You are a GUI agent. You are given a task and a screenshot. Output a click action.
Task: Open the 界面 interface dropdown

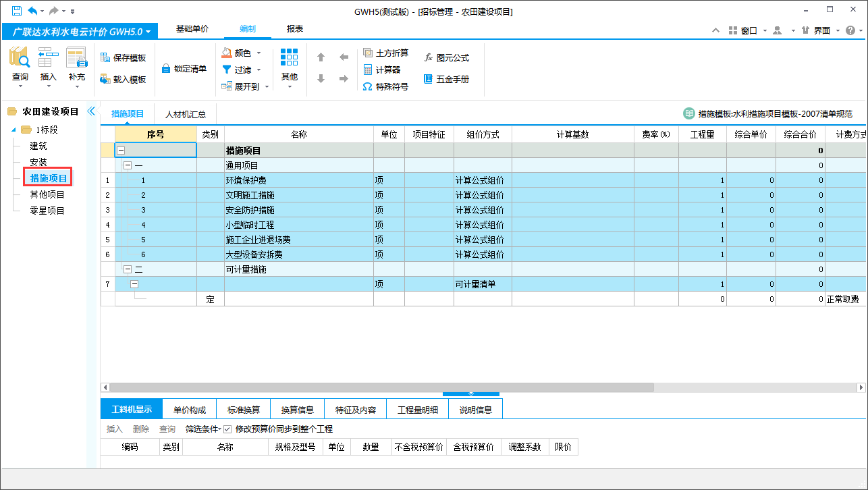(820, 30)
